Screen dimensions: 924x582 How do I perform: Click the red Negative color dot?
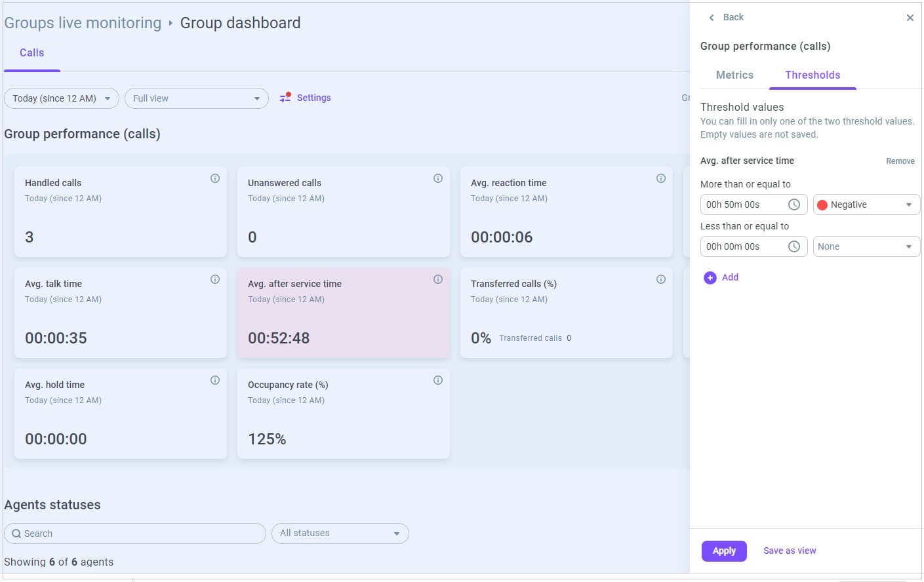click(x=822, y=205)
